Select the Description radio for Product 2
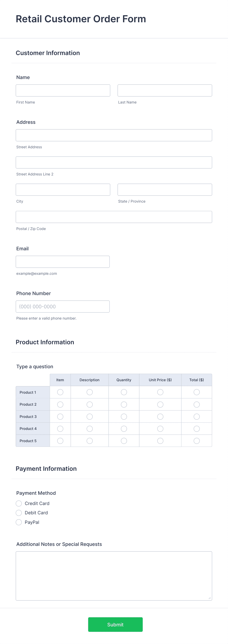This screenshot has height=644, width=228. click(x=89, y=404)
